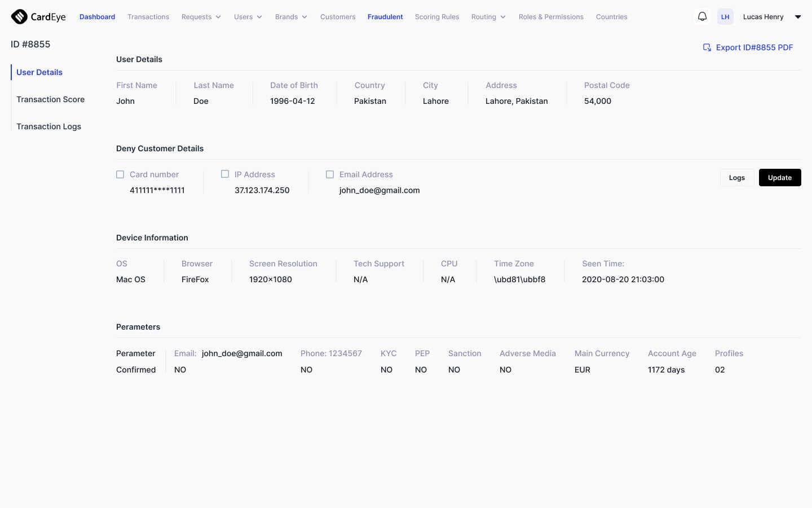Open the Scoring Rules section
812x508 pixels.
tap(437, 16)
